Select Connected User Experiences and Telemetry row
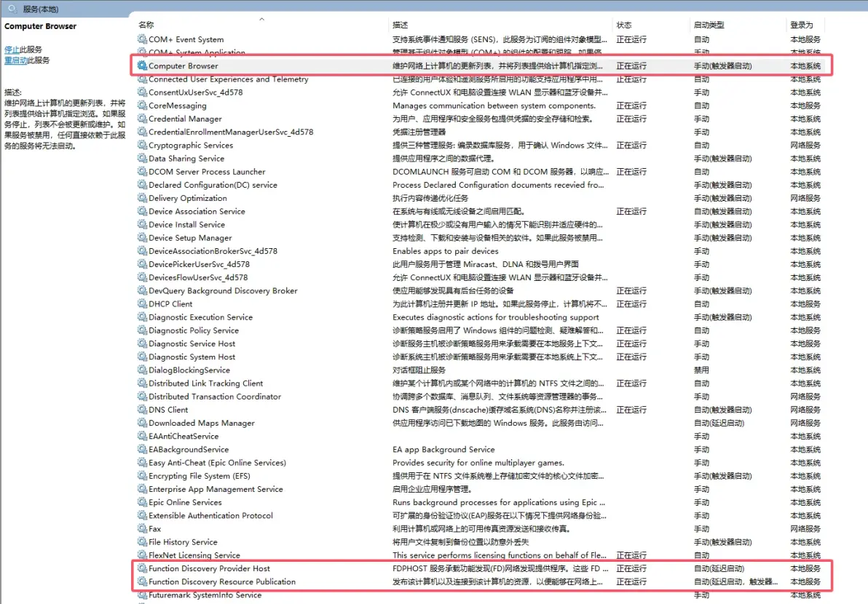The height and width of the screenshot is (604, 868). click(480, 79)
